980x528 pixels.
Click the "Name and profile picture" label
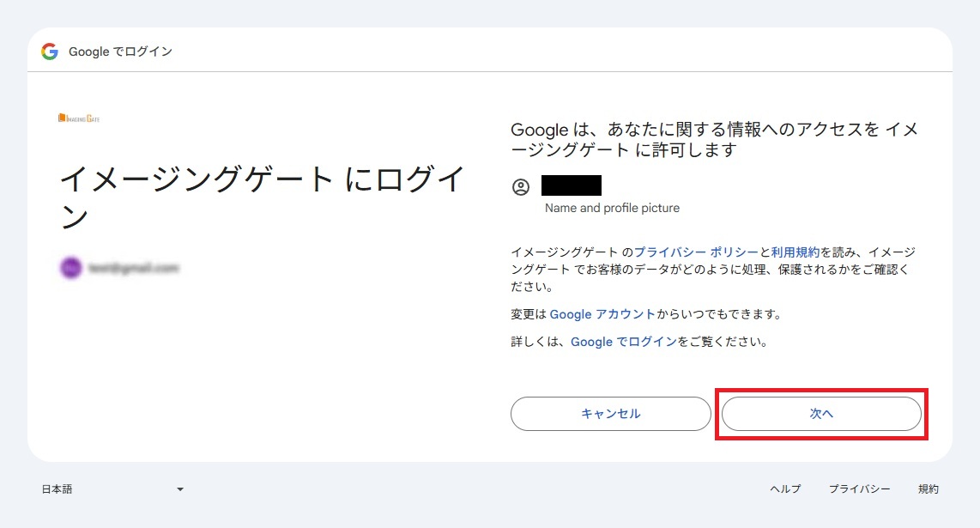point(610,208)
